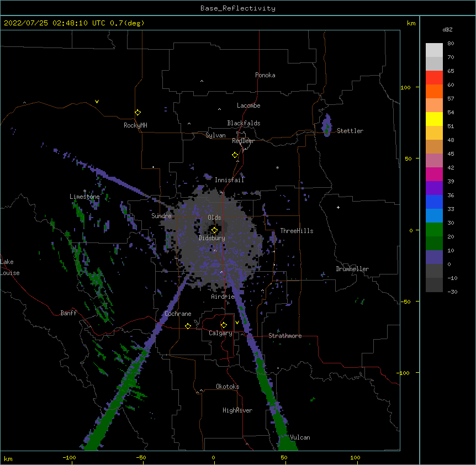Click the Okotoks city label

228,387
